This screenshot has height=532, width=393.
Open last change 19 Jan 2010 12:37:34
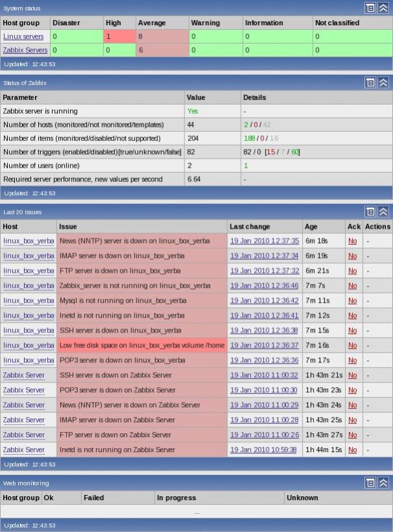tap(264, 256)
